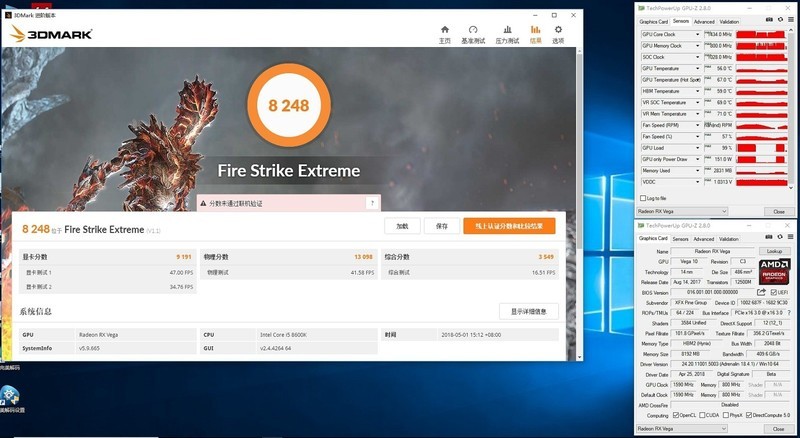Click the 保存 (Save) button
This screenshot has width=800, height=438.
pyautogui.click(x=442, y=226)
